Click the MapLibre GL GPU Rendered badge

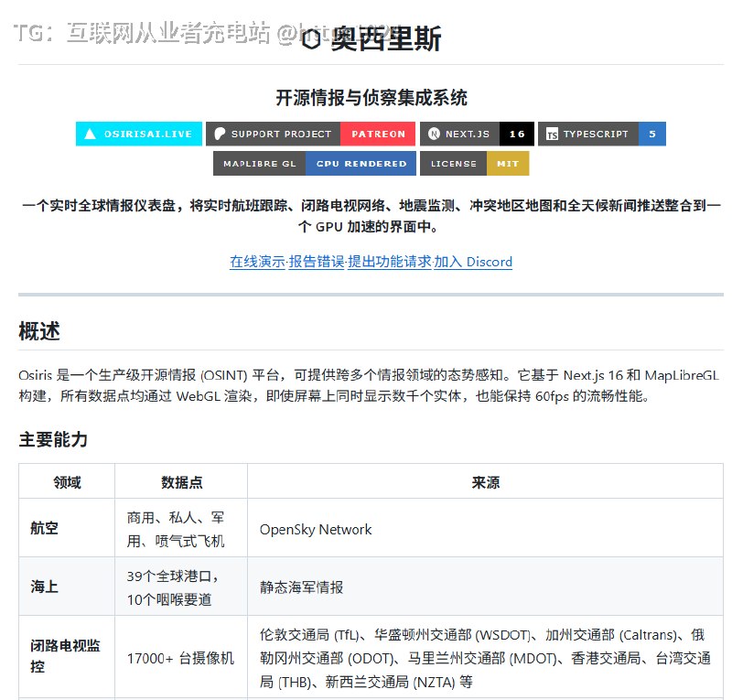(x=314, y=164)
